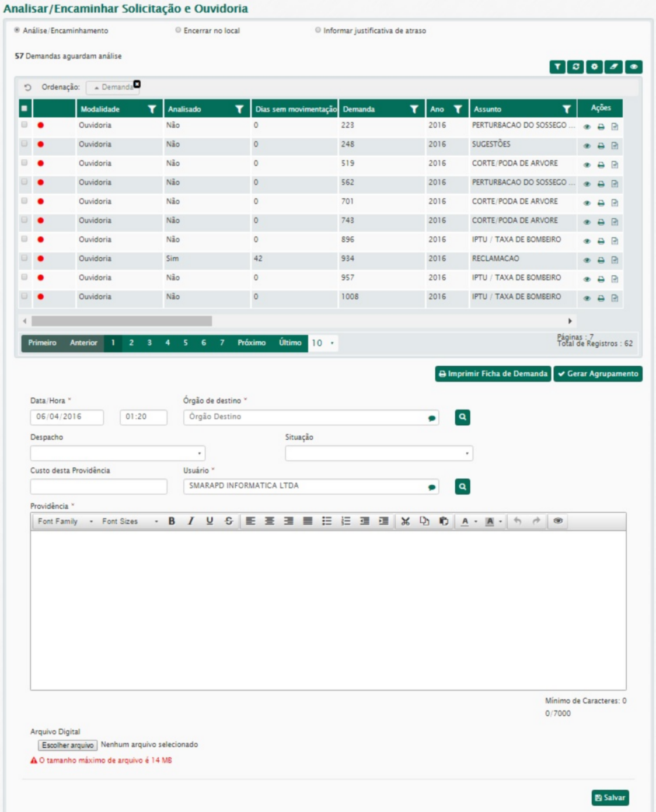This screenshot has width=656, height=812.
Task: Click the filter icon in the top-right toolbar
Action: (x=557, y=67)
